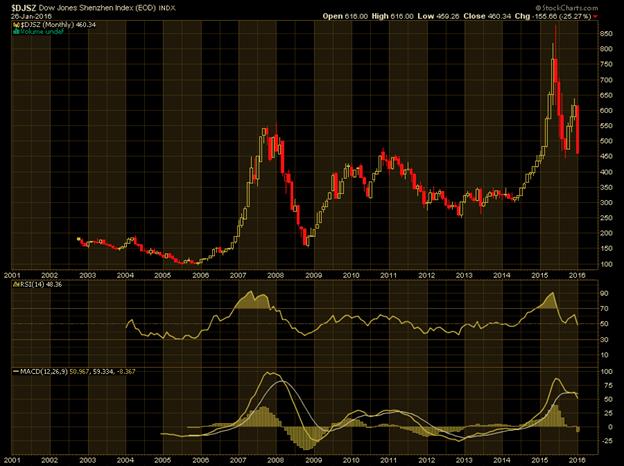Click MACD signal value 59.334
This screenshot has width=624, height=466.
tap(103, 372)
